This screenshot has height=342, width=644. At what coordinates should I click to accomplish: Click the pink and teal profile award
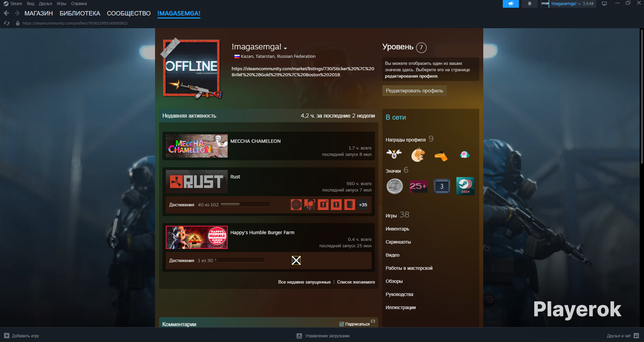tap(464, 155)
